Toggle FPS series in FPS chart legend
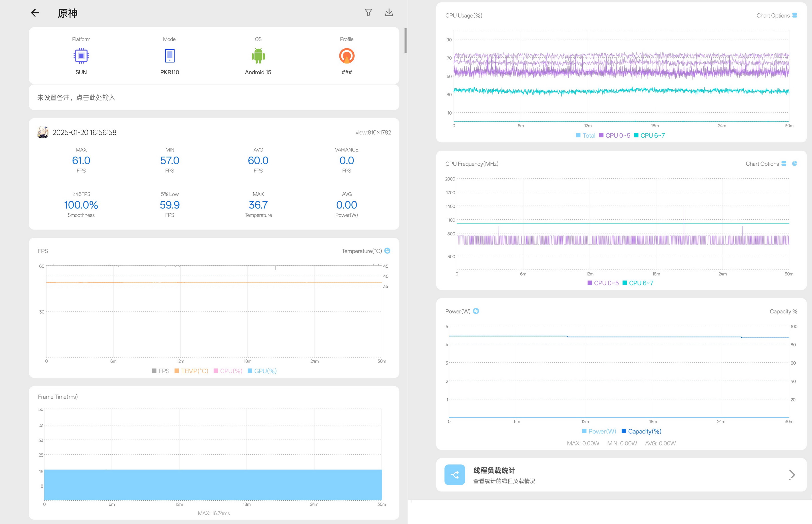812x524 pixels. 161,371
